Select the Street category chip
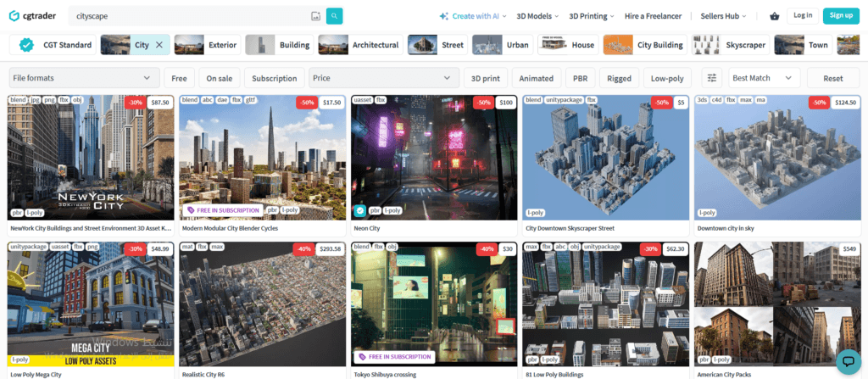 pos(437,45)
